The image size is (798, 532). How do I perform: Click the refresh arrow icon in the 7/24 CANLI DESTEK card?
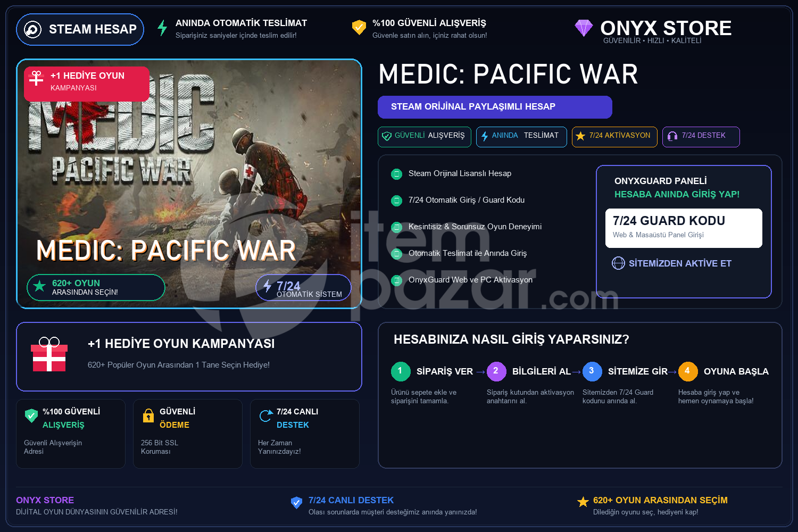pyautogui.click(x=265, y=415)
